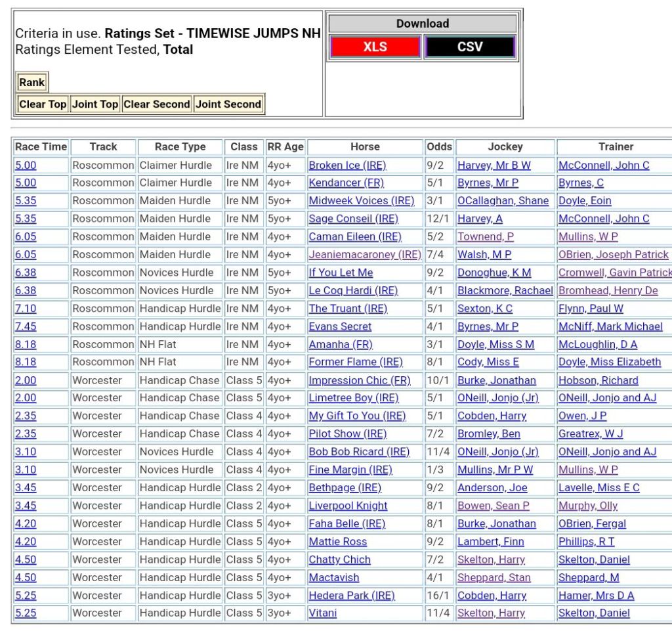
Task: Open horse Hedera Park (IRE)
Action: (x=352, y=596)
